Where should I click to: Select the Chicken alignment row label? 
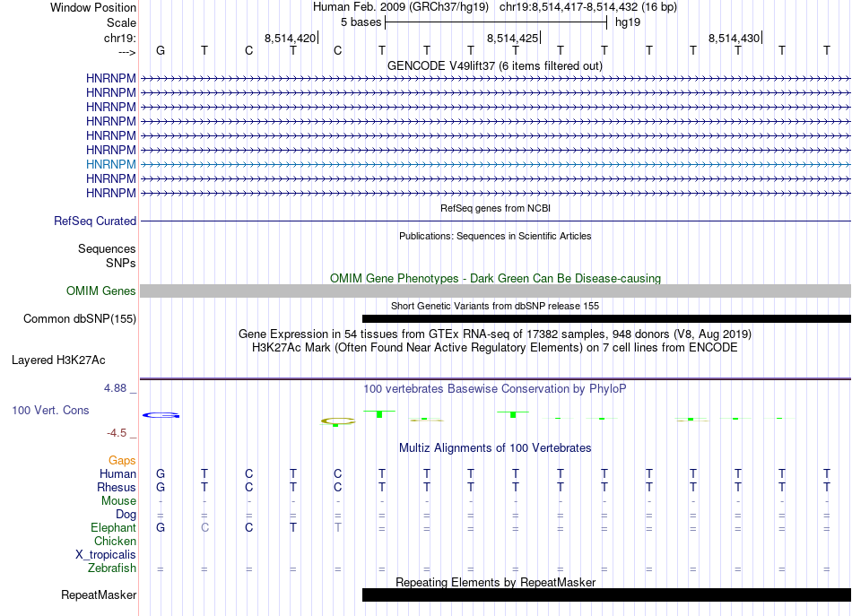(x=115, y=541)
